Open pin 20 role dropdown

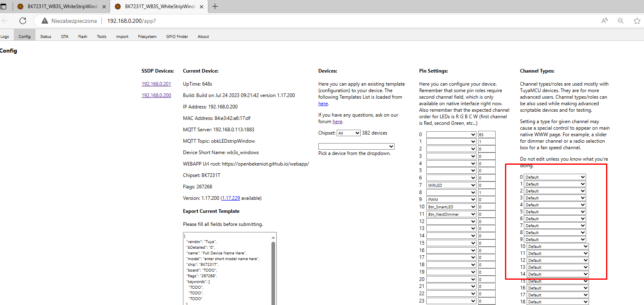[x=451, y=279]
